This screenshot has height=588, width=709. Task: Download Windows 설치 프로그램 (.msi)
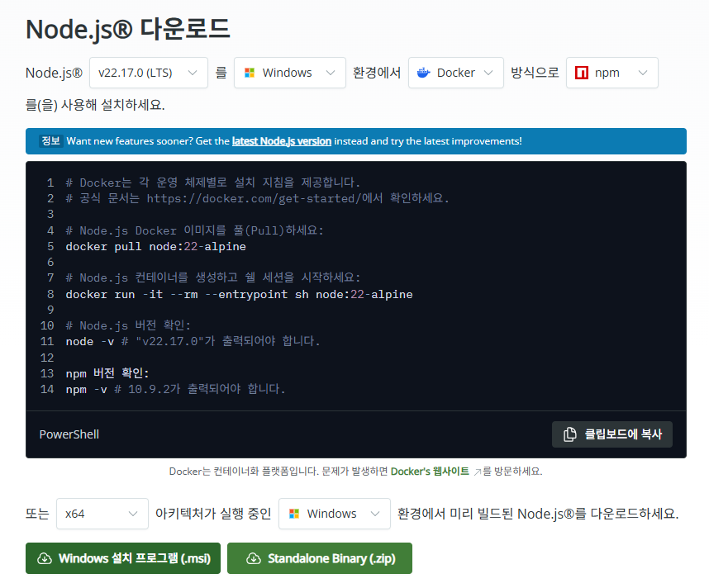pyautogui.click(x=123, y=558)
